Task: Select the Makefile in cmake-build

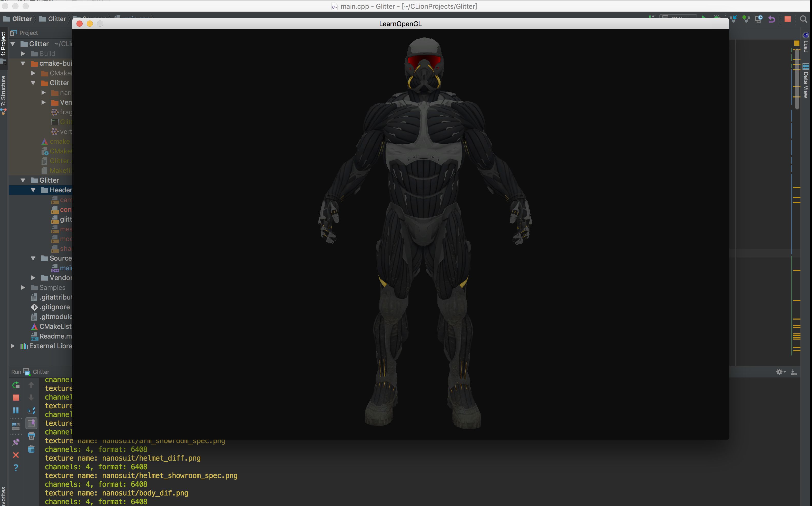Action: [x=57, y=171]
